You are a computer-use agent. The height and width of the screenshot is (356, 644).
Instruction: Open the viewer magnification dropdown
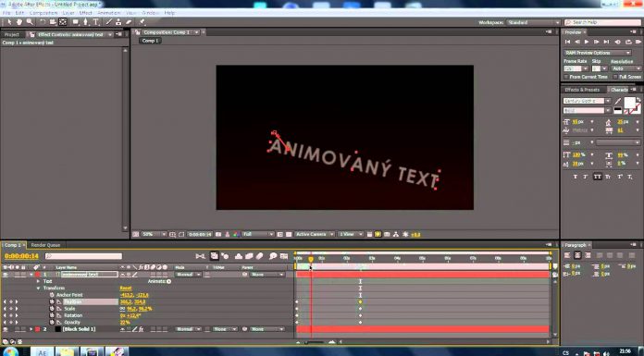[154, 235]
